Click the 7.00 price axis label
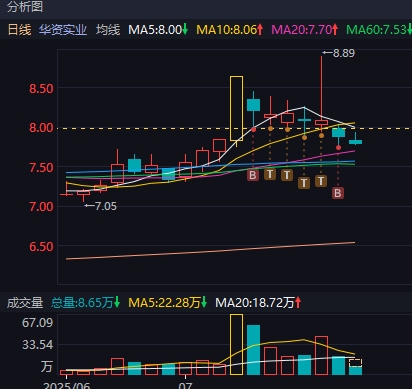The height and width of the screenshot is (389, 412). pos(41,207)
